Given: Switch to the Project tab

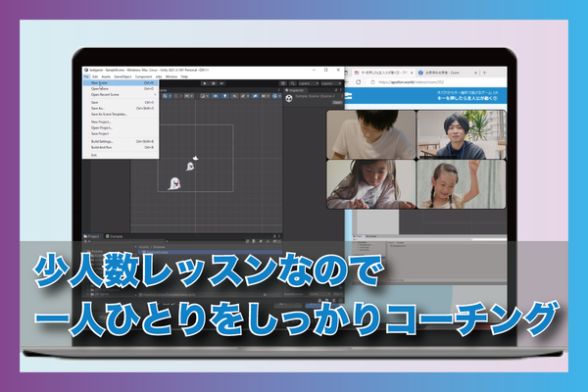Looking at the screenshot, I should 92,236.
